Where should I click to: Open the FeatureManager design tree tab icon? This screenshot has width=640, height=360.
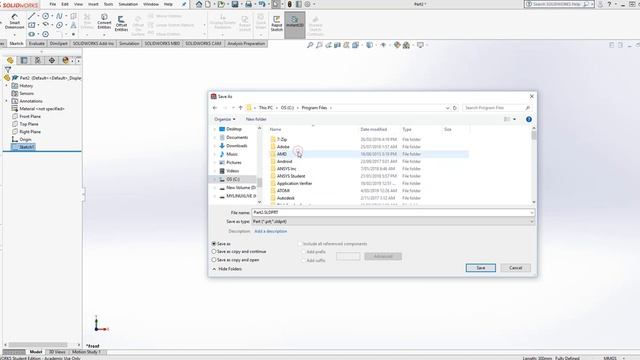tap(10, 60)
